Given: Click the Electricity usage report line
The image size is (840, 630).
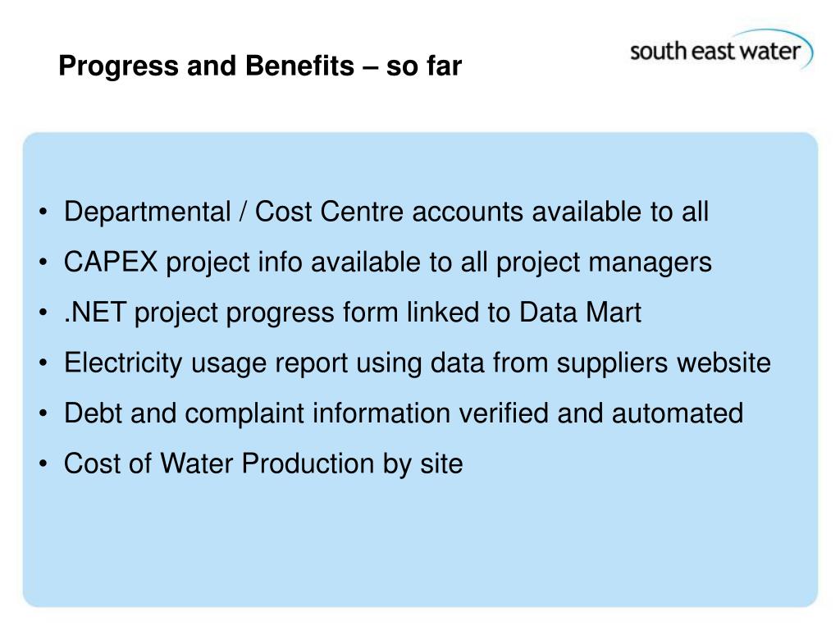Looking at the screenshot, I should 418,363.
